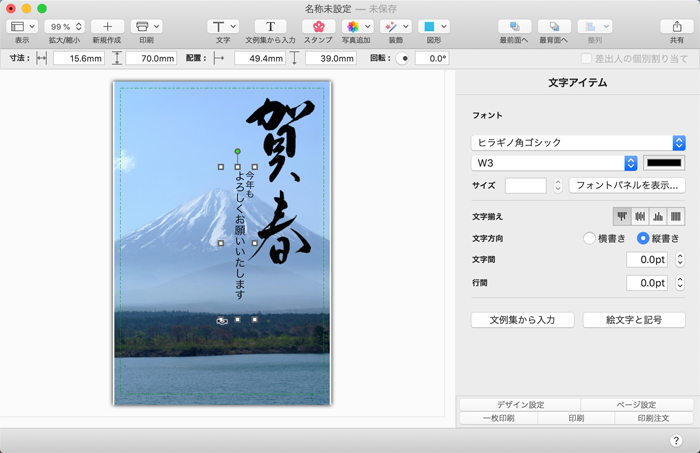Image resolution: width=700 pixels, height=453 pixels.
Task: Select the 横書き radio button
Action: tap(590, 238)
